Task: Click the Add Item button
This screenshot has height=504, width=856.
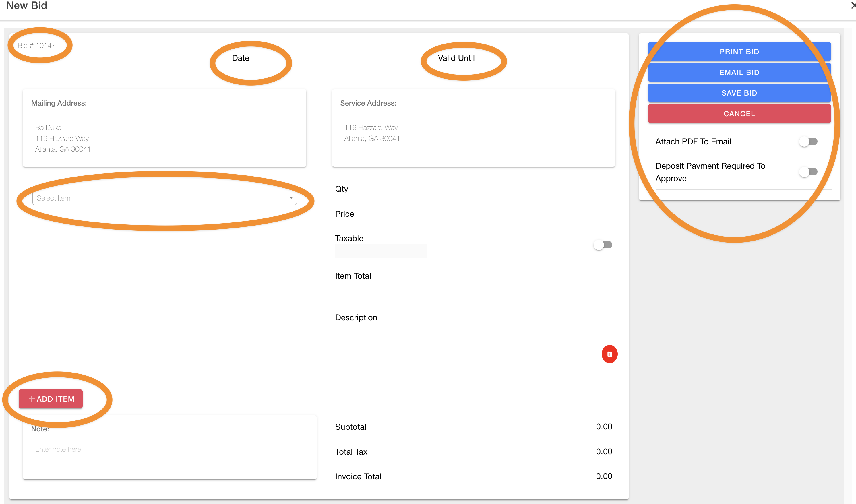Action: point(51,399)
